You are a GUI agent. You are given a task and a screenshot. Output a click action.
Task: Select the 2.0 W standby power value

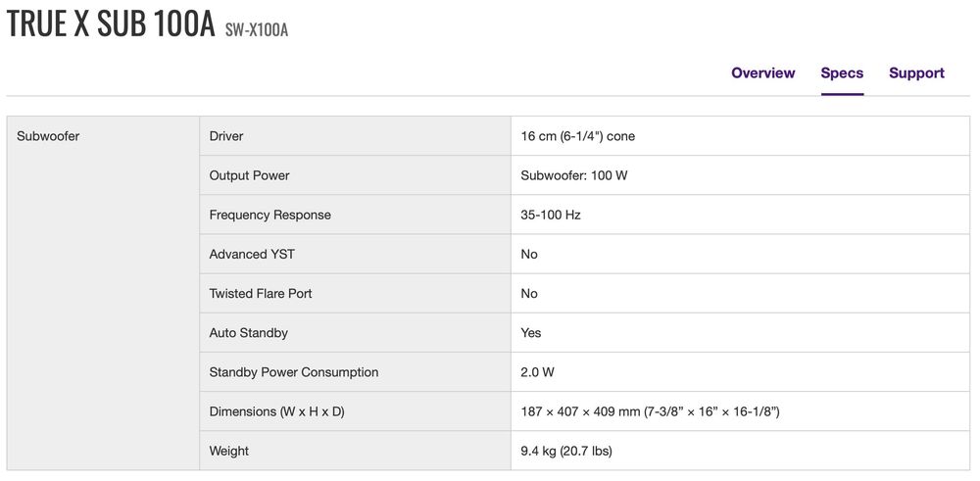[x=537, y=372]
